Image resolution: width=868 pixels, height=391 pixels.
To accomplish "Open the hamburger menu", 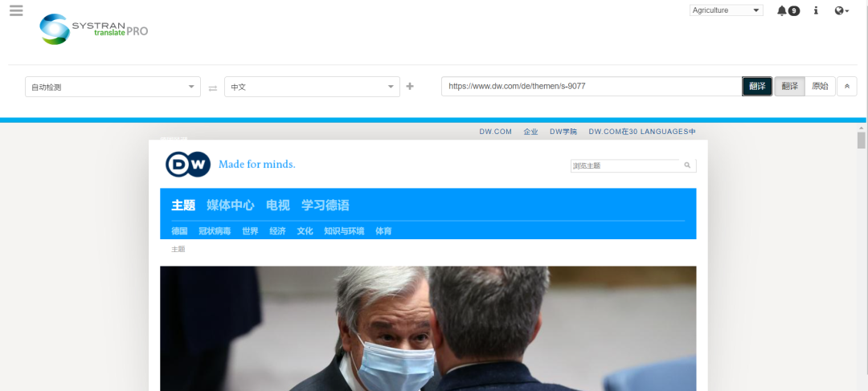I will point(16,10).
